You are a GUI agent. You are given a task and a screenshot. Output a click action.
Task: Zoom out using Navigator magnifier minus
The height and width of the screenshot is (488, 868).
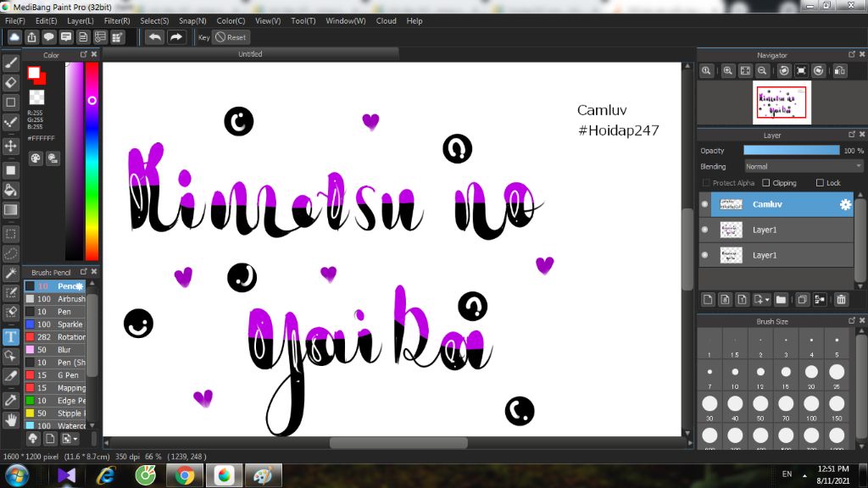pyautogui.click(x=762, y=71)
